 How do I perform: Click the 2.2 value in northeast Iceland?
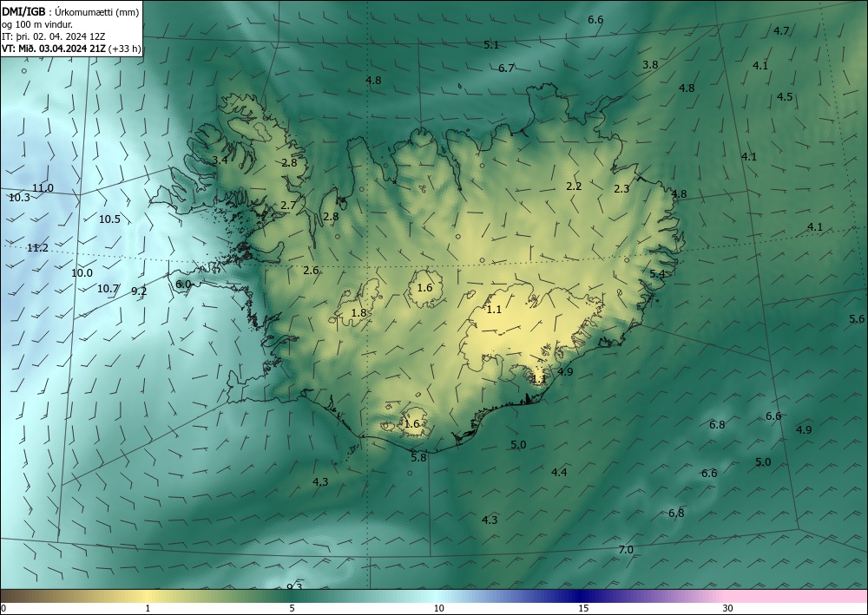click(x=574, y=186)
